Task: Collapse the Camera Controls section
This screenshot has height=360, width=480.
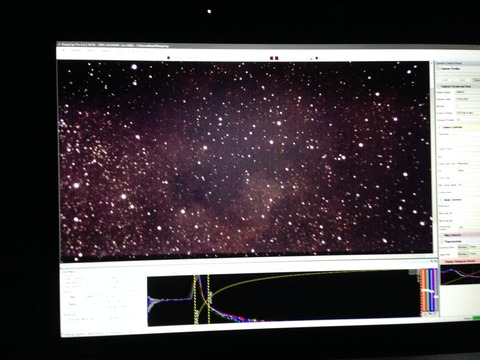Action: [439, 127]
